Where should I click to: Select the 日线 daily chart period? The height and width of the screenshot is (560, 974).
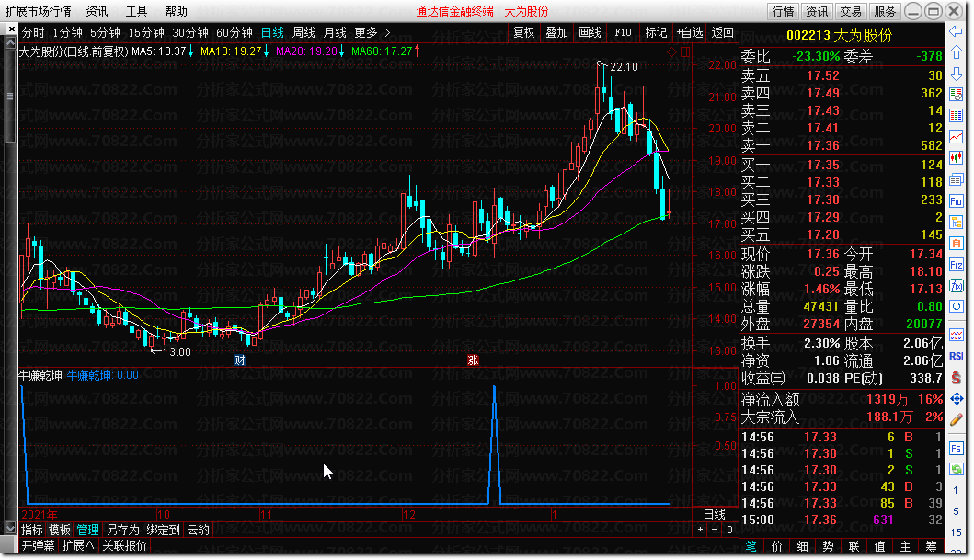(x=272, y=32)
